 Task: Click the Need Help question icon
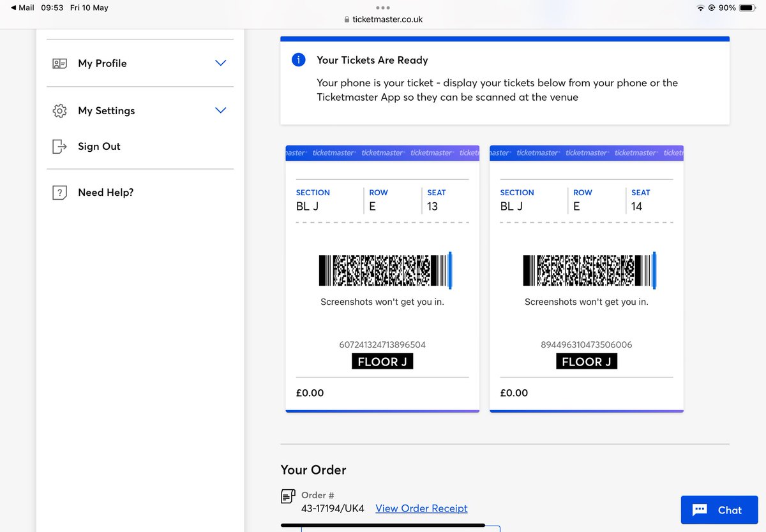pos(59,193)
